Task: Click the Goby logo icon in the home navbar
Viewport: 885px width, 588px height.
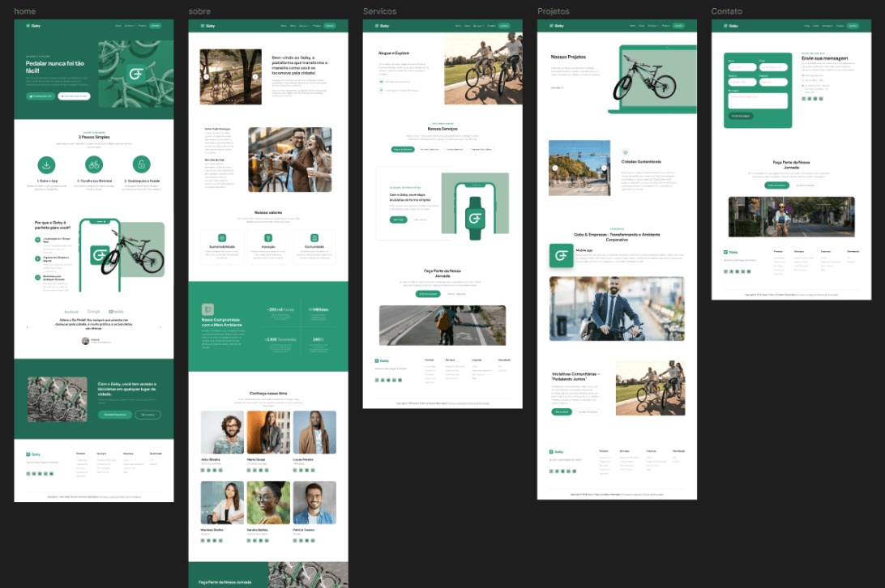Action: (x=28, y=26)
